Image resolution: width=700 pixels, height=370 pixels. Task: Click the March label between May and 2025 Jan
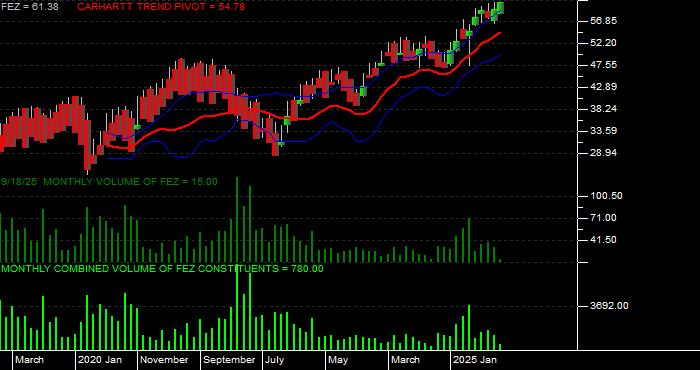405,360
